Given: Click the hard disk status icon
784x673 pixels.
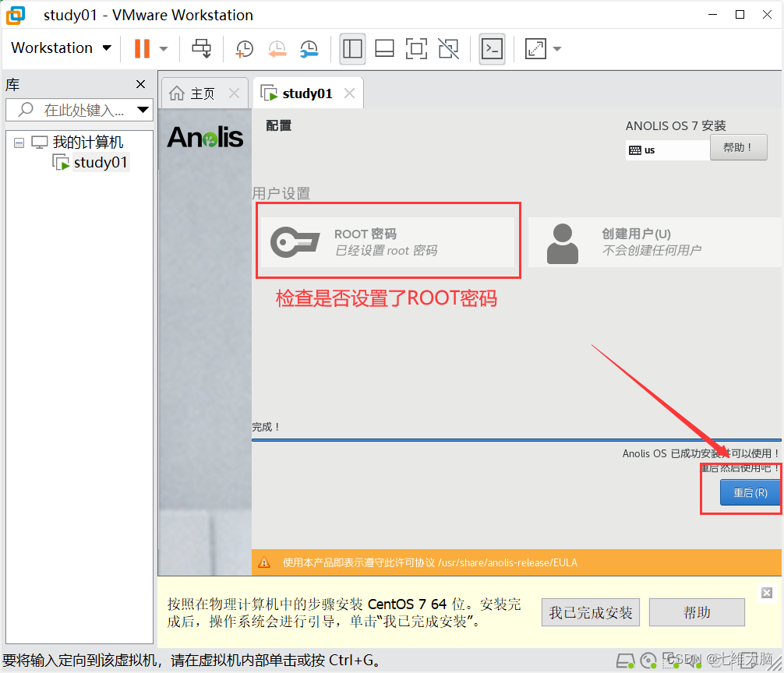Looking at the screenshot, I should 626,661.
